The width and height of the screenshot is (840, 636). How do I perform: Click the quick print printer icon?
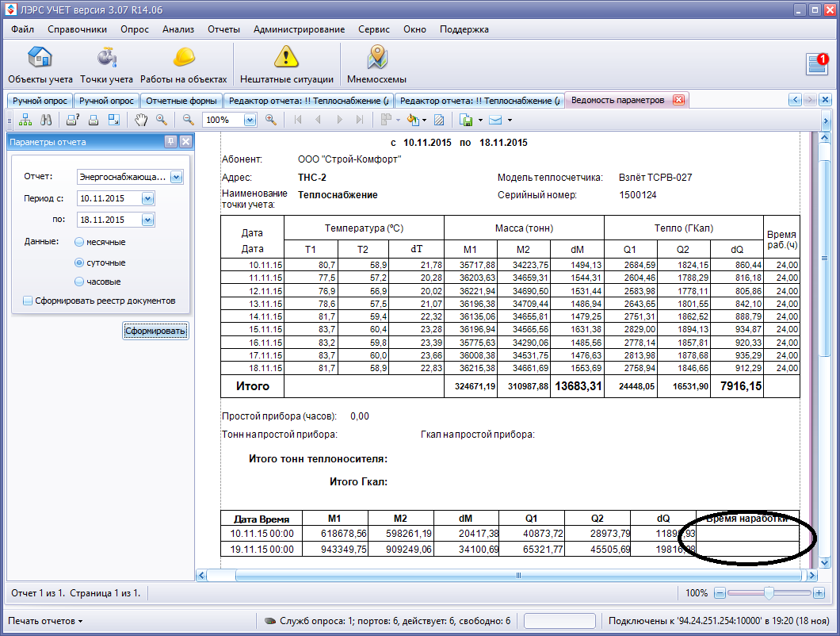coord(94,120)
